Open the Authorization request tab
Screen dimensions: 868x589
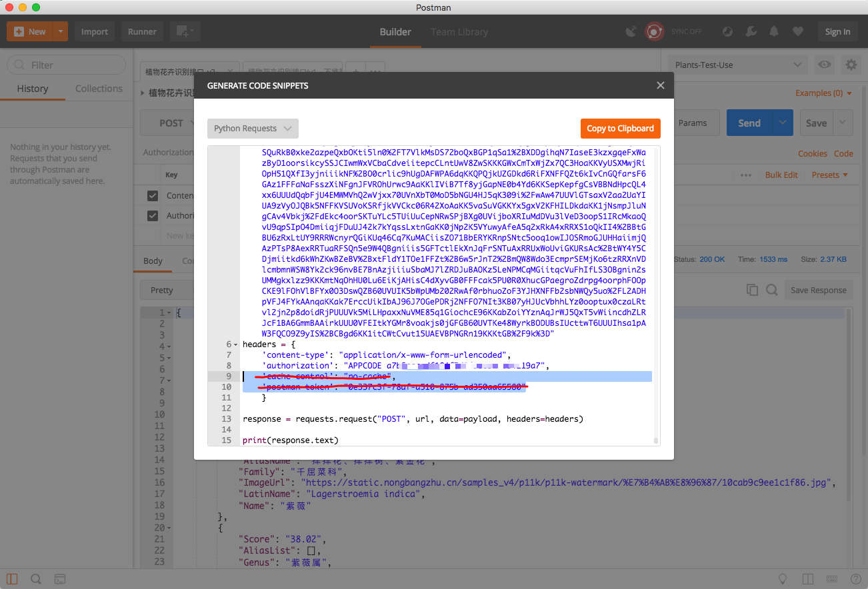click(x=169, y=153)
